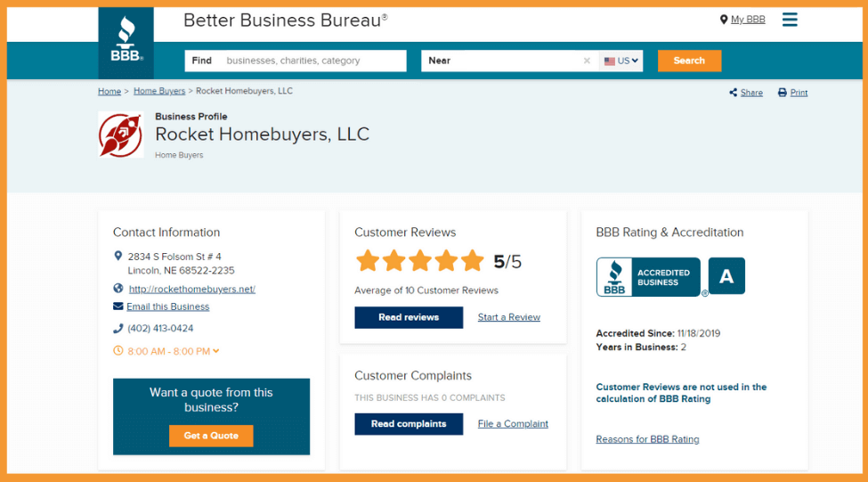Click Years in Business: 2 text

click(x=640, y=347)
